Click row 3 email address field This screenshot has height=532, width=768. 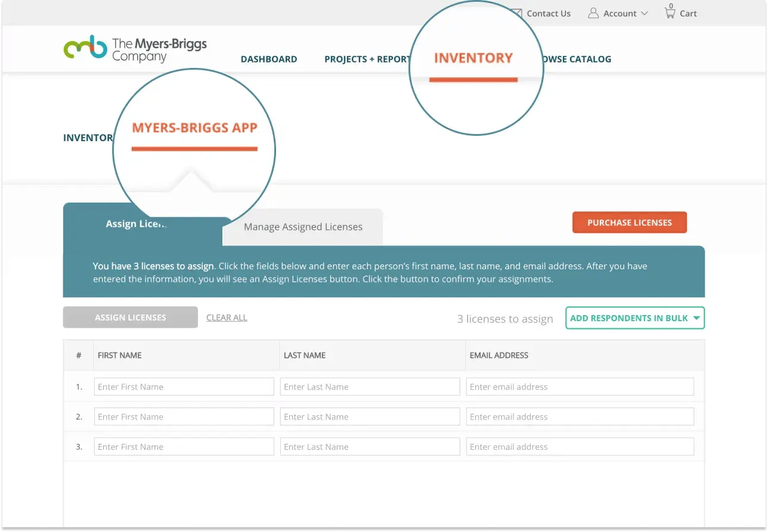[x=580, y=446]
